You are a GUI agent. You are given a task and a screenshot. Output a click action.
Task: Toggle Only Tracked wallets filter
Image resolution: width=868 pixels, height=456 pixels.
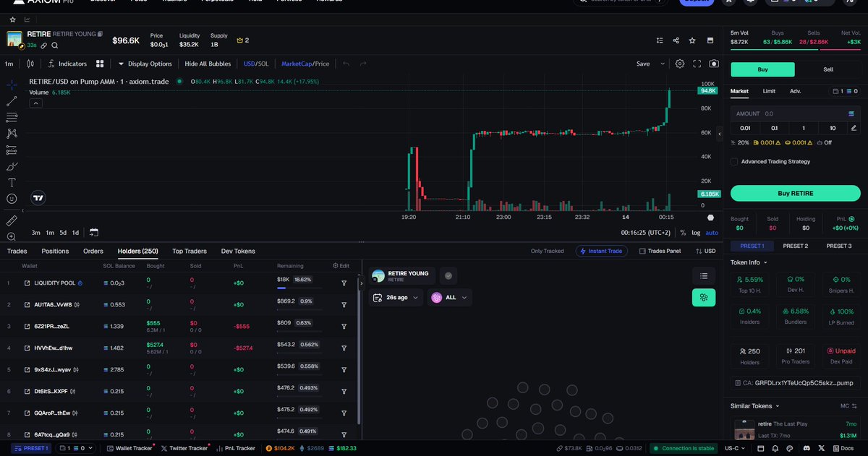(547, 251)
